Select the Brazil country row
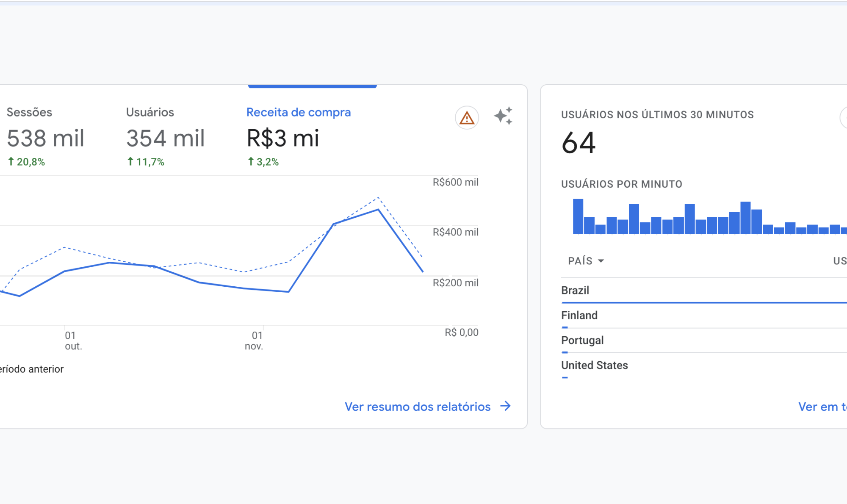This screenshot has width=847, height=504. click(704, 291)
